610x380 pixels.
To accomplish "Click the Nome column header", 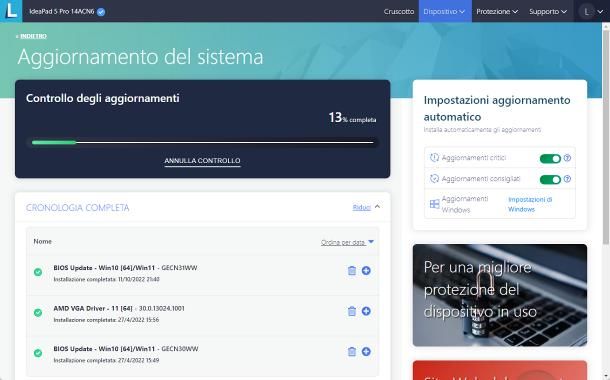I will click(42, 241).
